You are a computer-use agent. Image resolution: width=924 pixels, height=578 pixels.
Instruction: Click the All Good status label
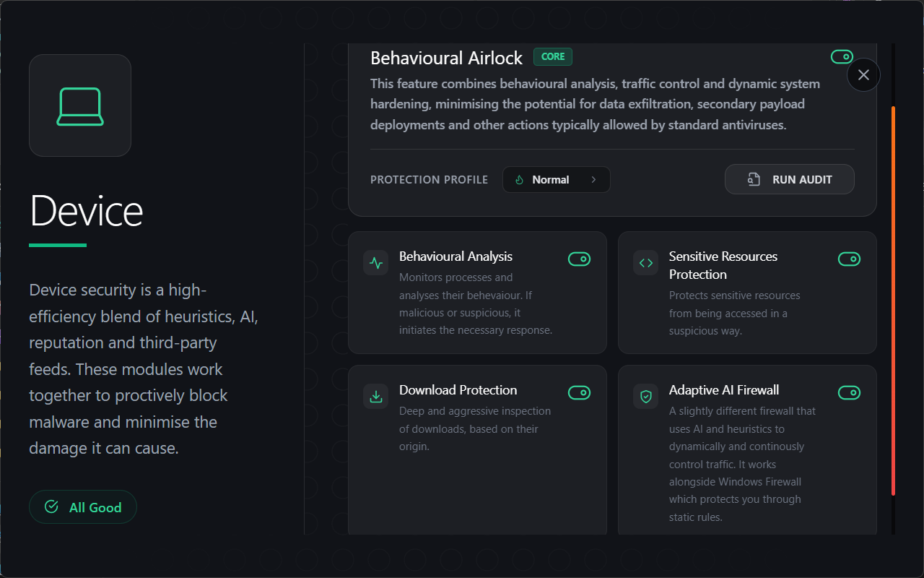(95, 508)
